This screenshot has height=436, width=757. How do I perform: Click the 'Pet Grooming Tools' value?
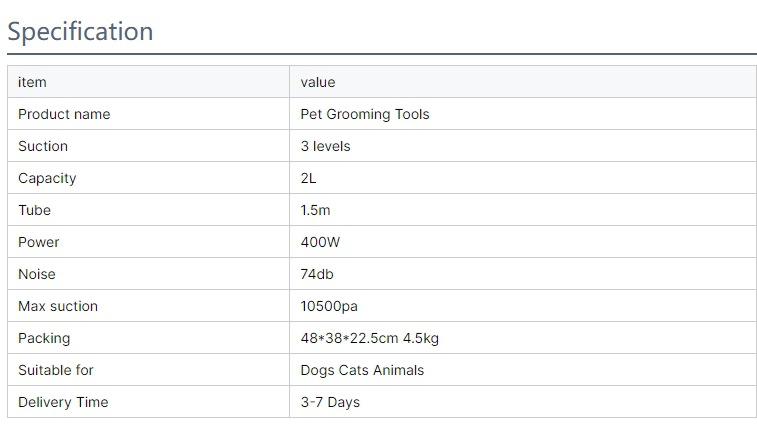tap(365, 114)
